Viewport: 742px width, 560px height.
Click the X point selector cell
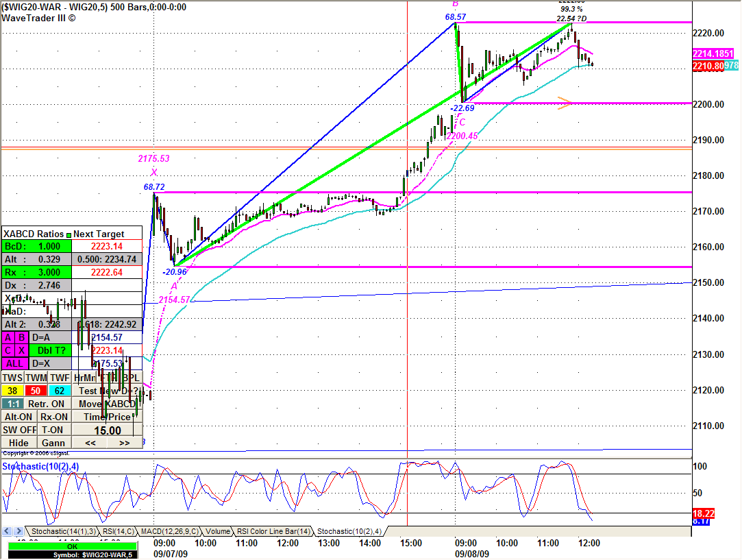coord(22,350)
